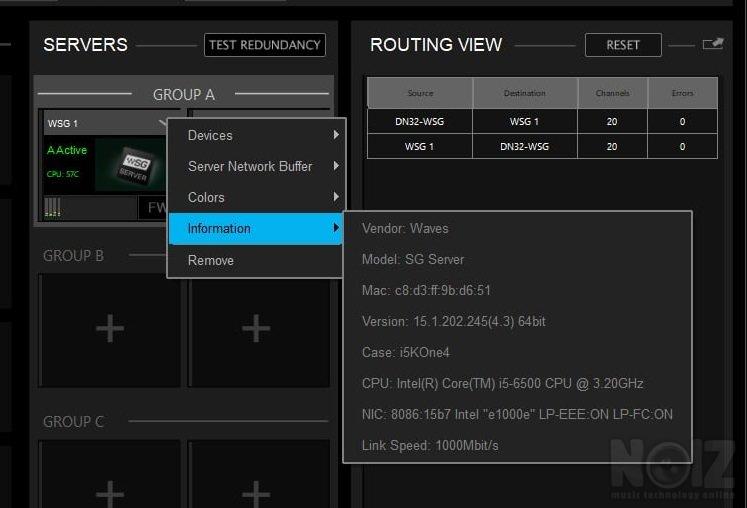This screenshot has width=747, height=508.
Task: Click the A Active status indicator
Action: pos(67,150)
